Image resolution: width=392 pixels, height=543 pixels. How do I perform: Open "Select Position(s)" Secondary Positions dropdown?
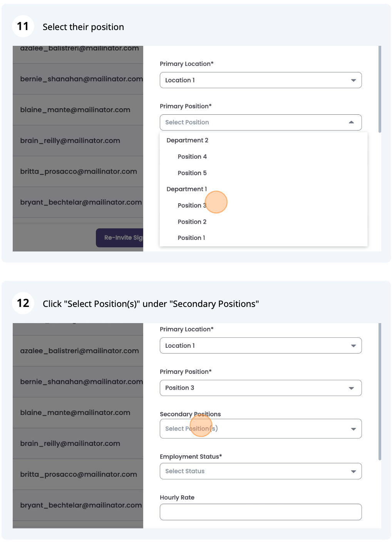[260, 429]
